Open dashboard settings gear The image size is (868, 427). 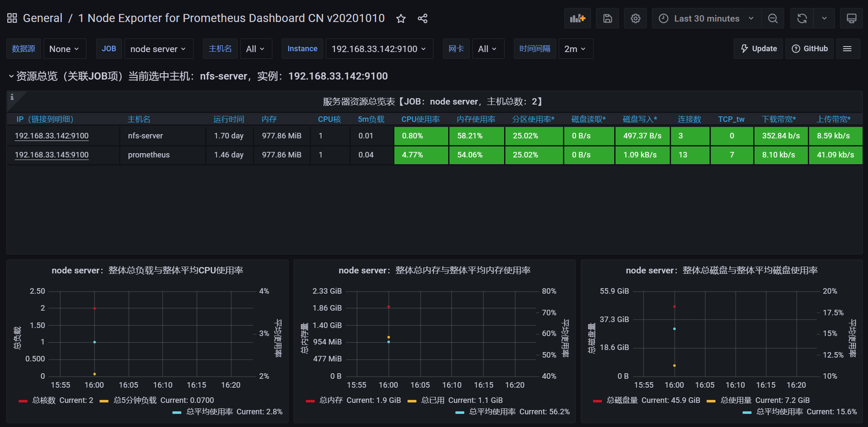tap(635, 18)
